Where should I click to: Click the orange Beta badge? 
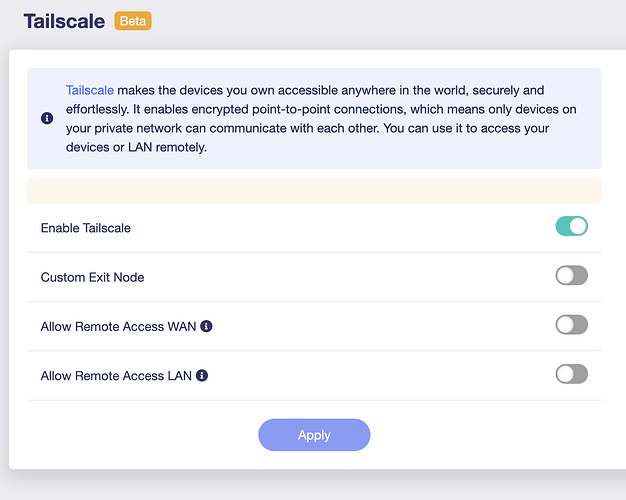click(133, 20)
